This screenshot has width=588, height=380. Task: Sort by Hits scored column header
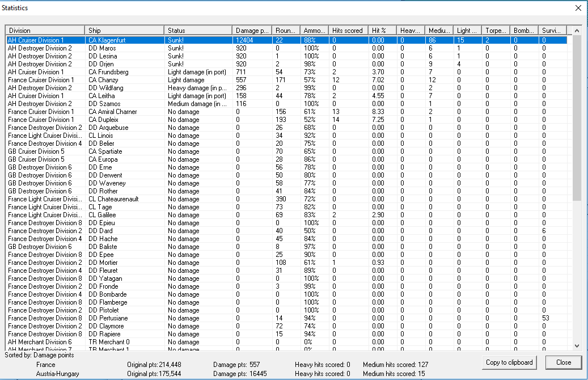[x=348, y=31]
